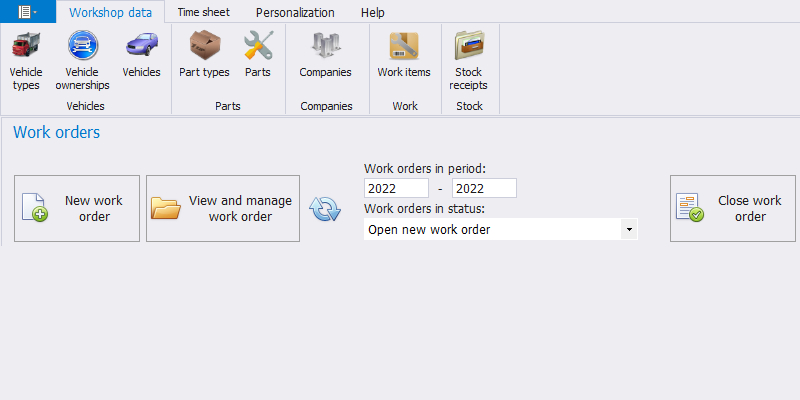Open the Vehicle ownerships icon
This screenshot has width=800, height=400.
(x=82, y=47)
